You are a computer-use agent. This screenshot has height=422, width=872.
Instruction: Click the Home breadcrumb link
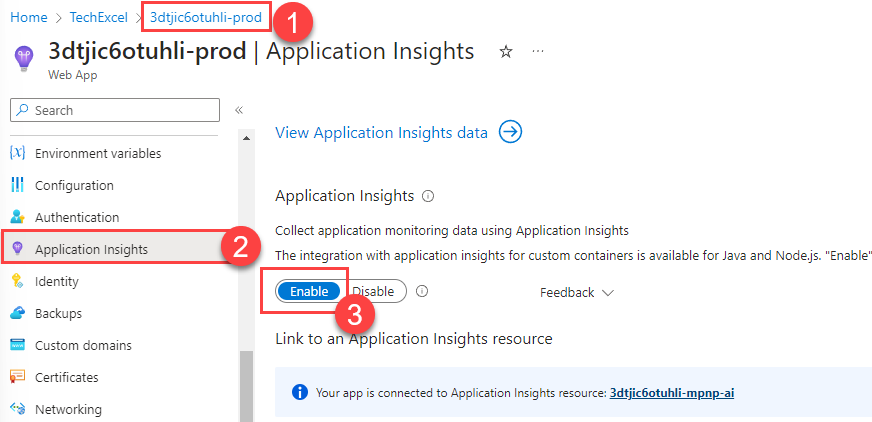point(29,17)
